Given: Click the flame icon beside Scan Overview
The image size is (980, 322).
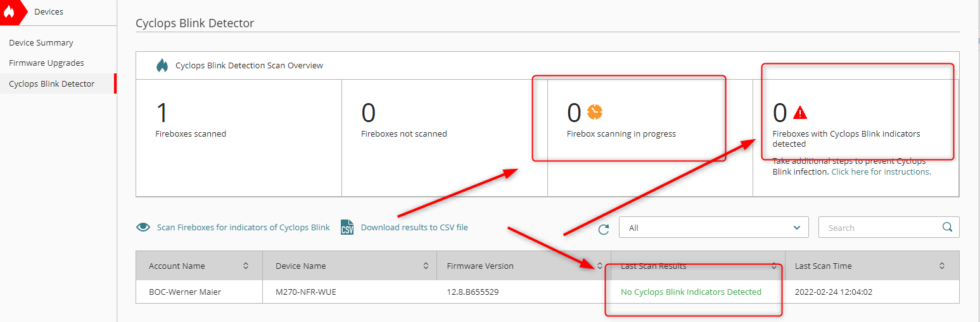Looking at the screenshot, I should point(162,65).
